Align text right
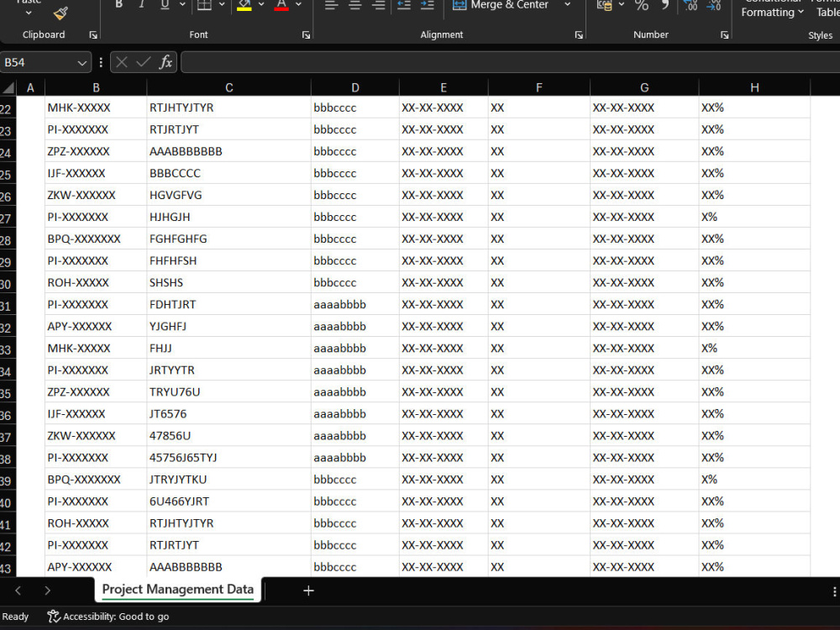Viewport: 840px width, 630px height. [x=378, y=5]
